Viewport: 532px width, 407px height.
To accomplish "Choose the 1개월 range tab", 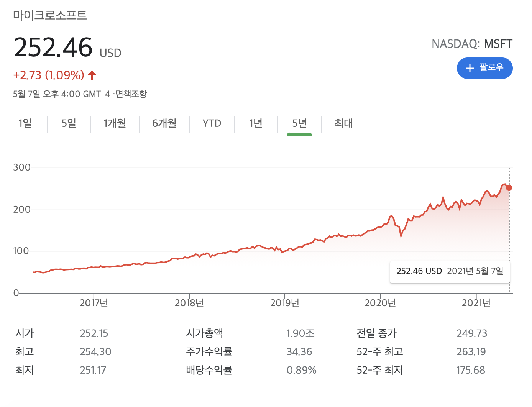I will pyautogui.click(x=115, y=123).
